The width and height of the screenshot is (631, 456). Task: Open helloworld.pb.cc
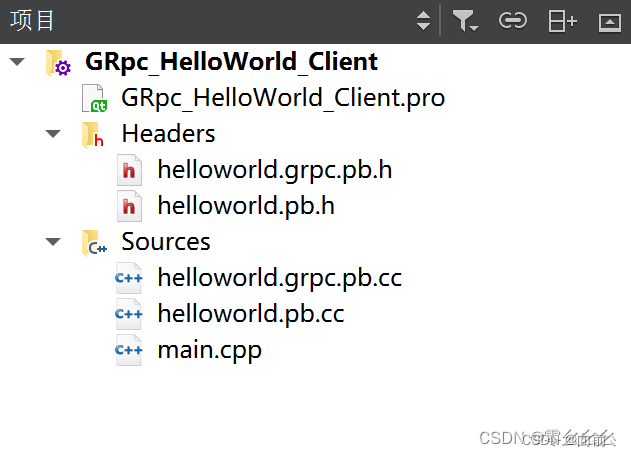[251, 314]
